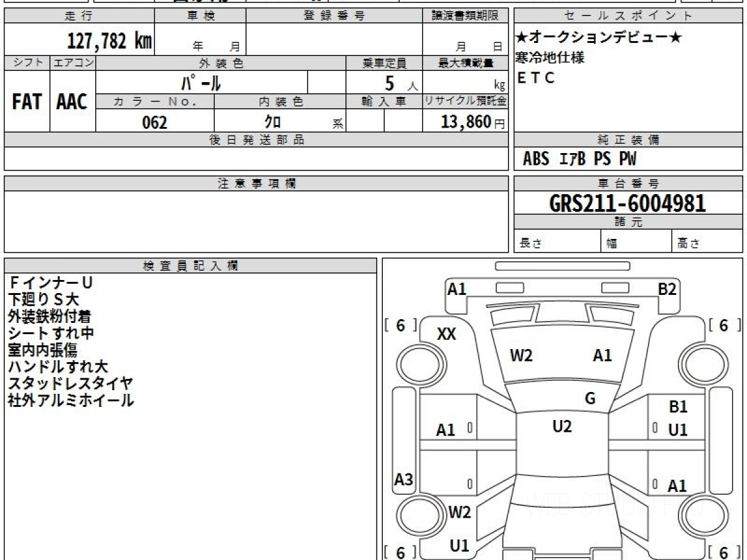747x560 pixels.
Task: Click the 5 人 seating capacity value
Action: point(401,83)
